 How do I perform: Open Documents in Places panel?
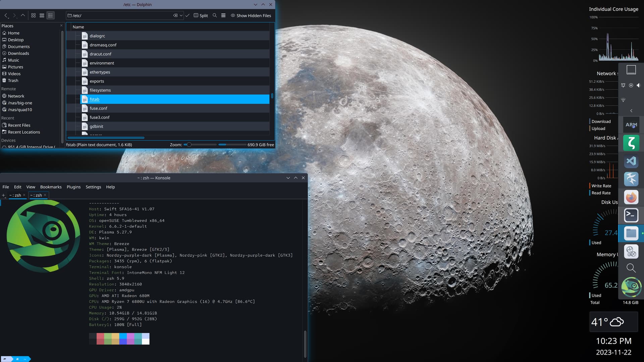[x=31, y=47]
